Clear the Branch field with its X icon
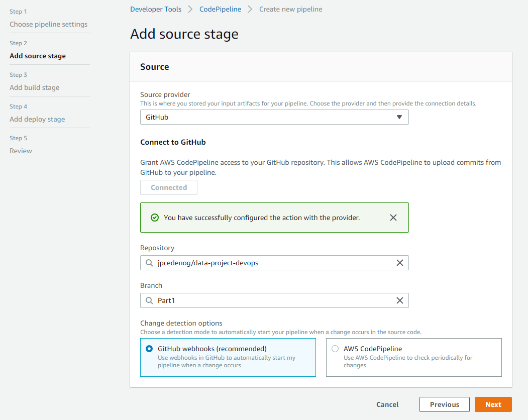Screen dimensions: 528x420 (x=400, y=300)
